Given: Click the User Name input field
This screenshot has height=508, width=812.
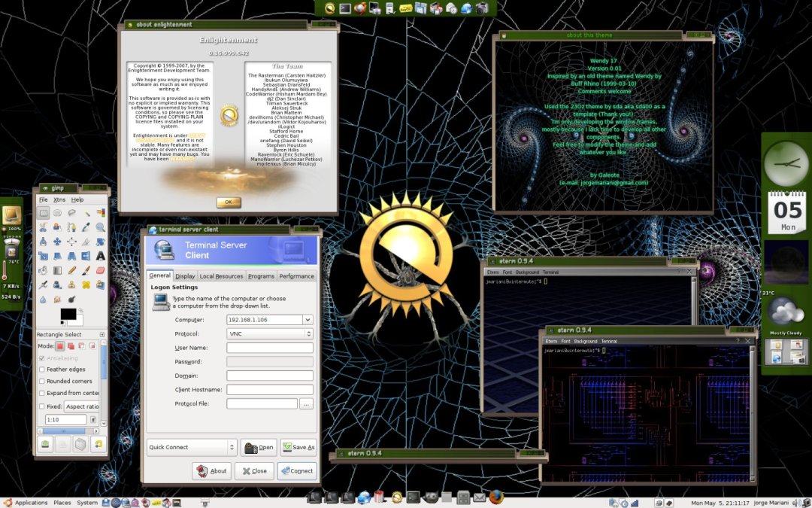Looking at the screenshot, I should 270,348.
